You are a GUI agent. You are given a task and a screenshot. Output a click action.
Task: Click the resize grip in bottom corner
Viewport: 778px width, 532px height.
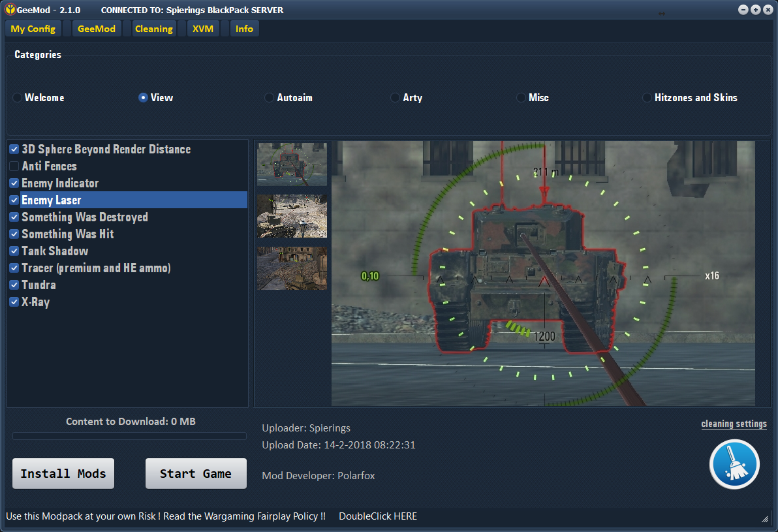(764, 519)
